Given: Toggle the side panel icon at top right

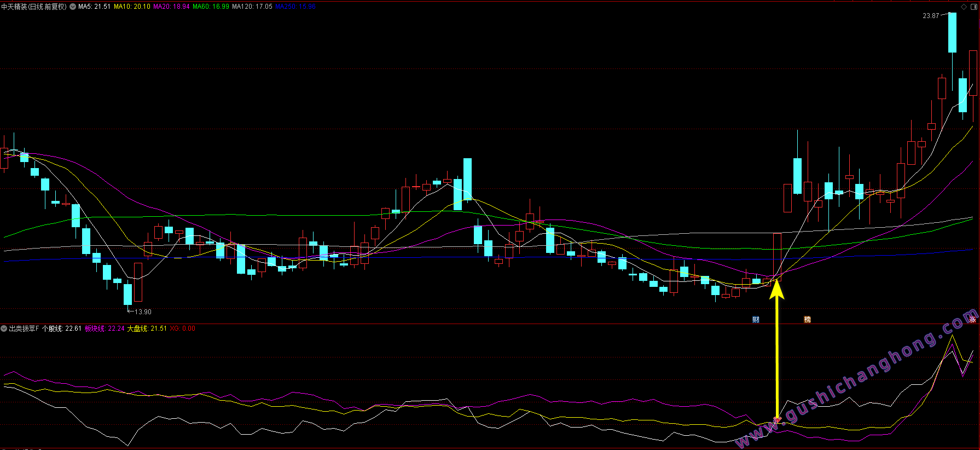Looking at the screenshot, I should click(x=974, y=7).
